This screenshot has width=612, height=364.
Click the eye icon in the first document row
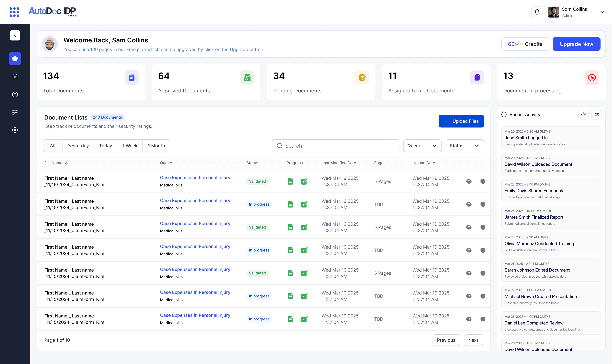click(469, 181)
